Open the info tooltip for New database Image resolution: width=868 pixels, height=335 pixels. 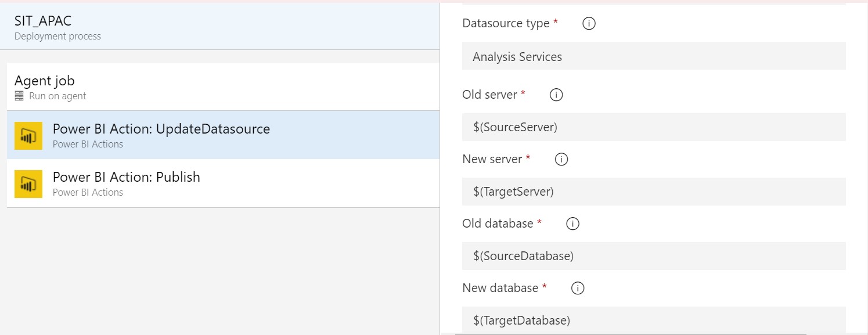(x=577, y=287)
